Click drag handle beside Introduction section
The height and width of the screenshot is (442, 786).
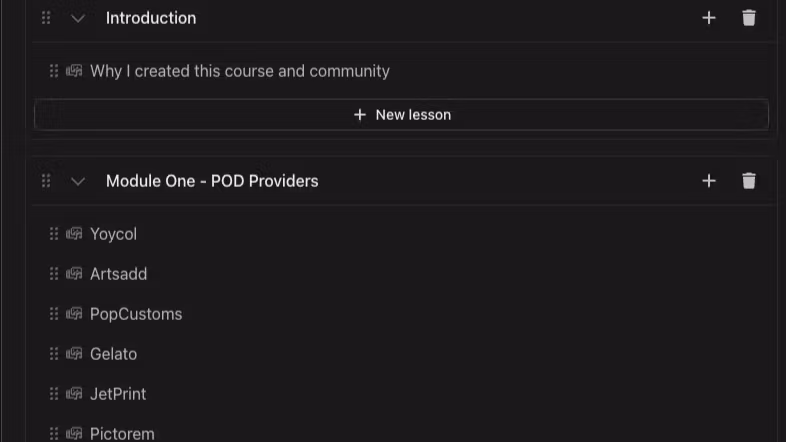point(46,18)
